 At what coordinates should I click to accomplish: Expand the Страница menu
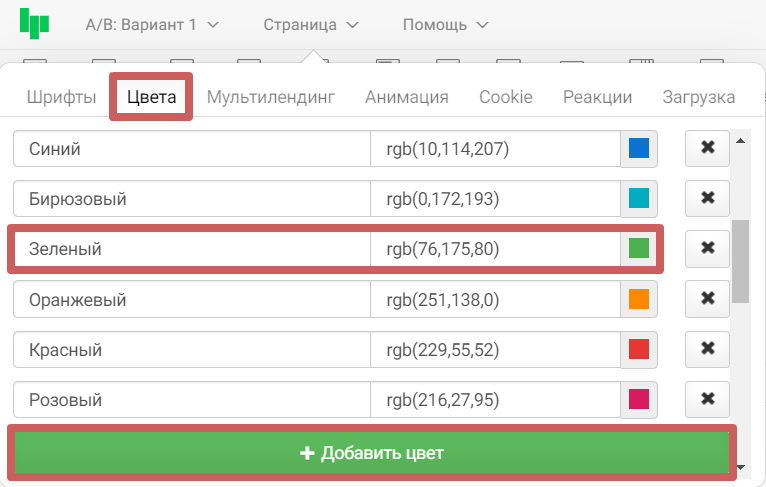click(x=310, y=24)
